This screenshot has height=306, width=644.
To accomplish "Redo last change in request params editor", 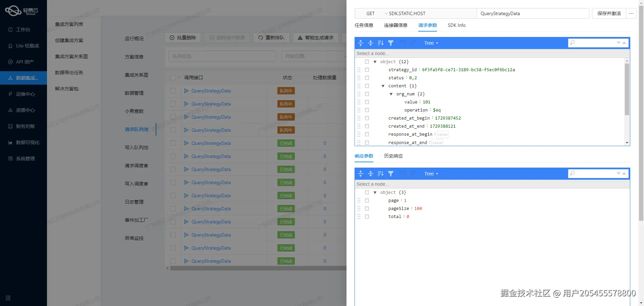I will pyautogui.click(x=414, y=43).
